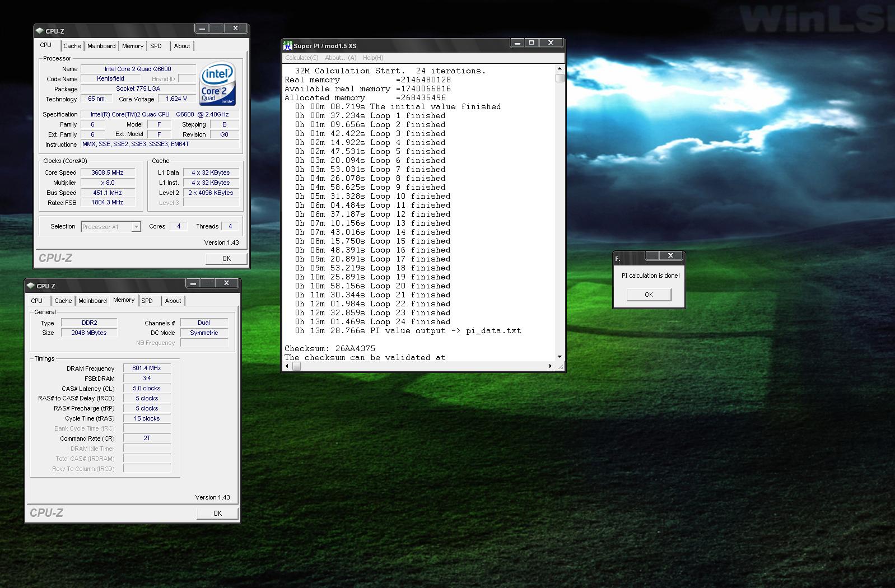Screen dimensions: 895x588
Task: Open Cache tab in lower CPU-Z window
Action: coord(63,301)
